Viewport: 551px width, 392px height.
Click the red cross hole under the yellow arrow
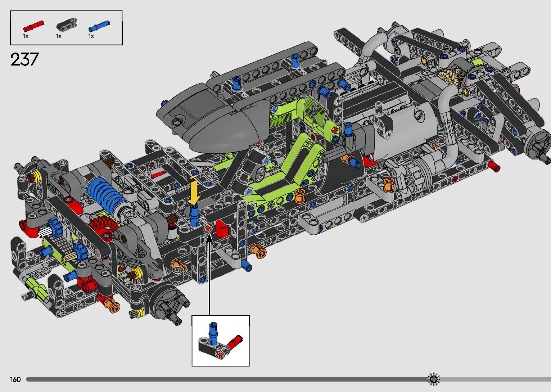point(208,228)
